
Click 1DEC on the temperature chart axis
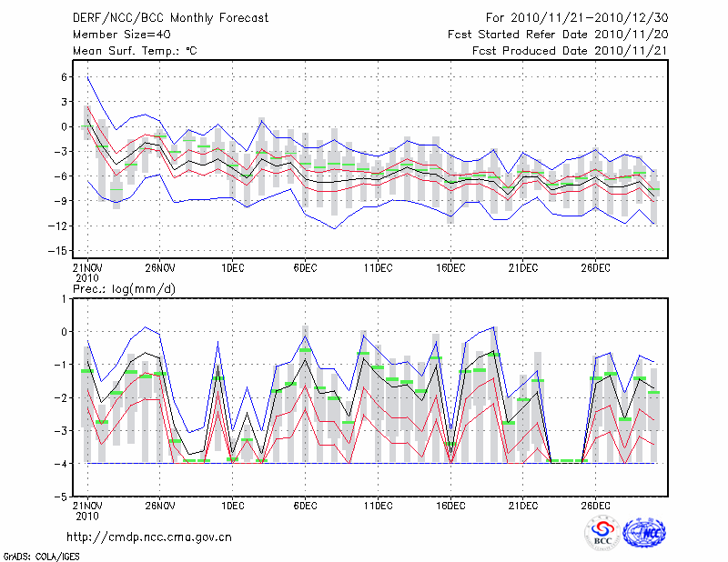(232, 268)
